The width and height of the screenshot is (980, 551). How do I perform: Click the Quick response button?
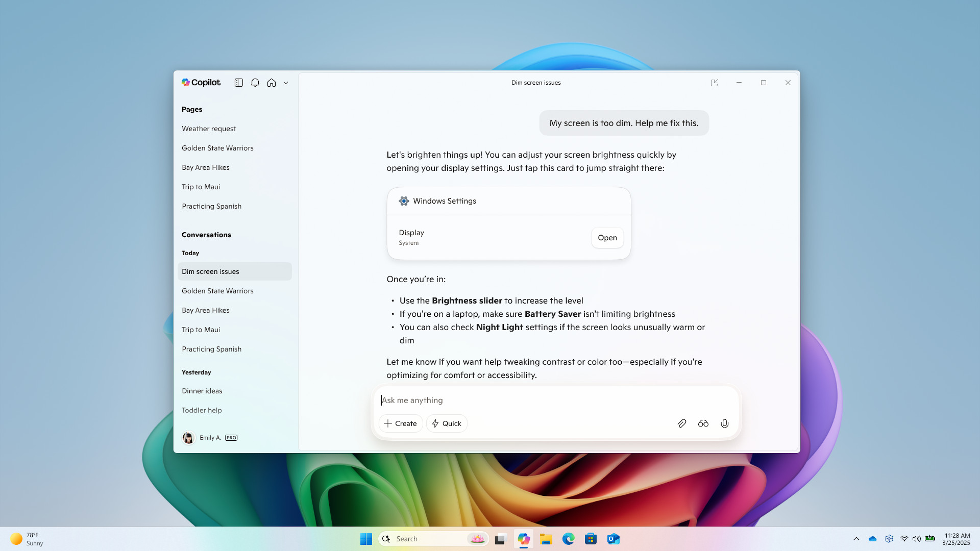click(446, 423)
